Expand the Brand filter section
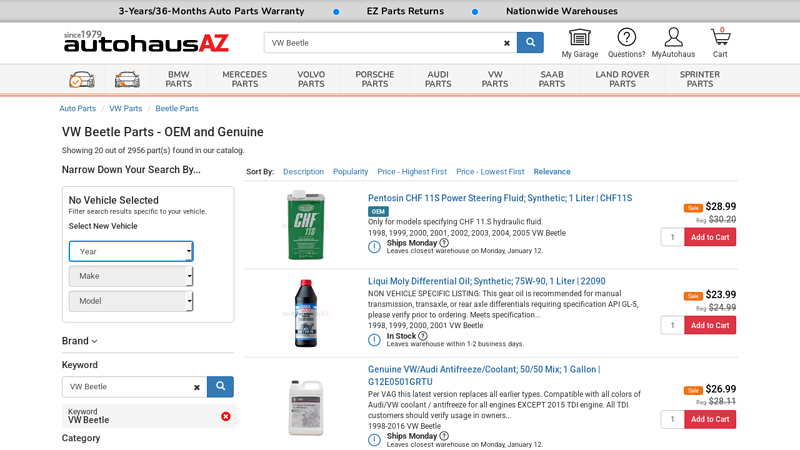 80,341
